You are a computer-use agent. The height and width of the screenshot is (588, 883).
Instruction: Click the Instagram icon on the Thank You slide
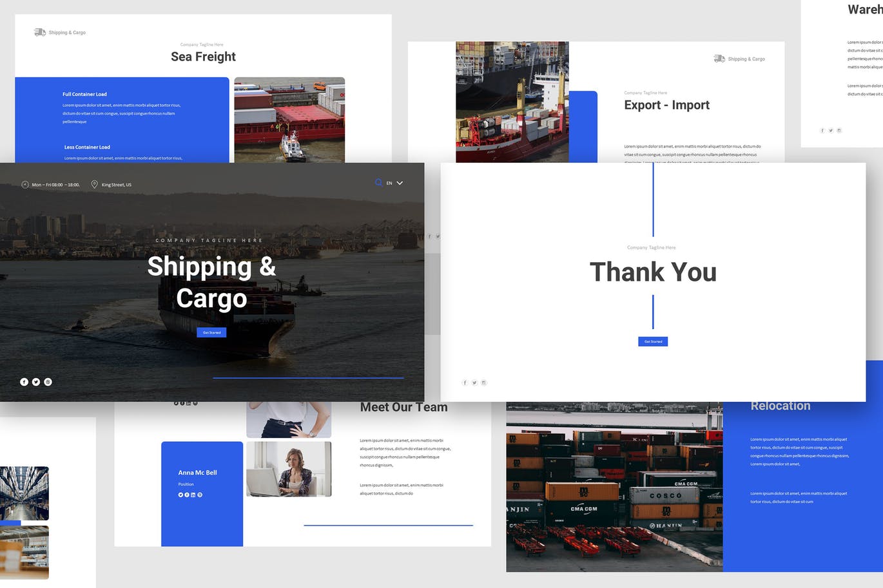point(484,383)
